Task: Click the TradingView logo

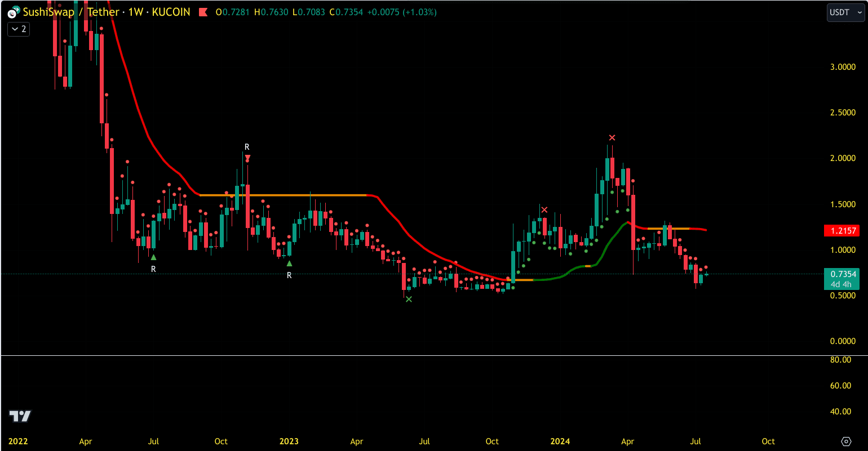Action: click(20, 417)
